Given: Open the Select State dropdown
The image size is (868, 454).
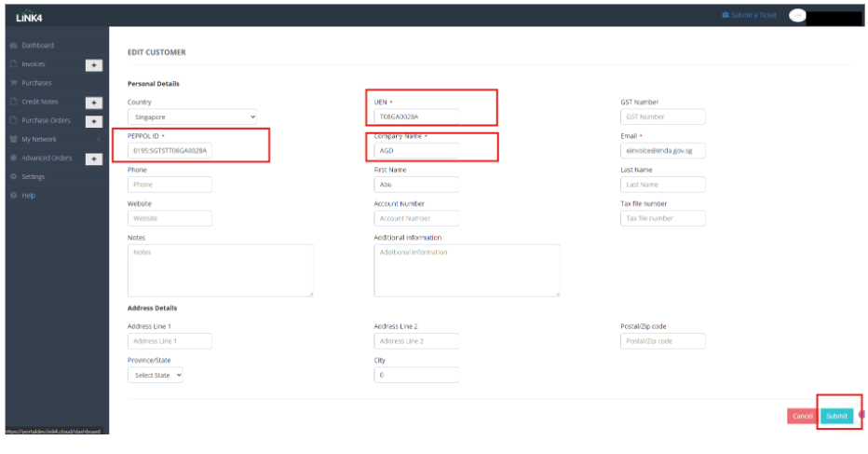Looking at the screenshot, I should (x=156, y=375).
